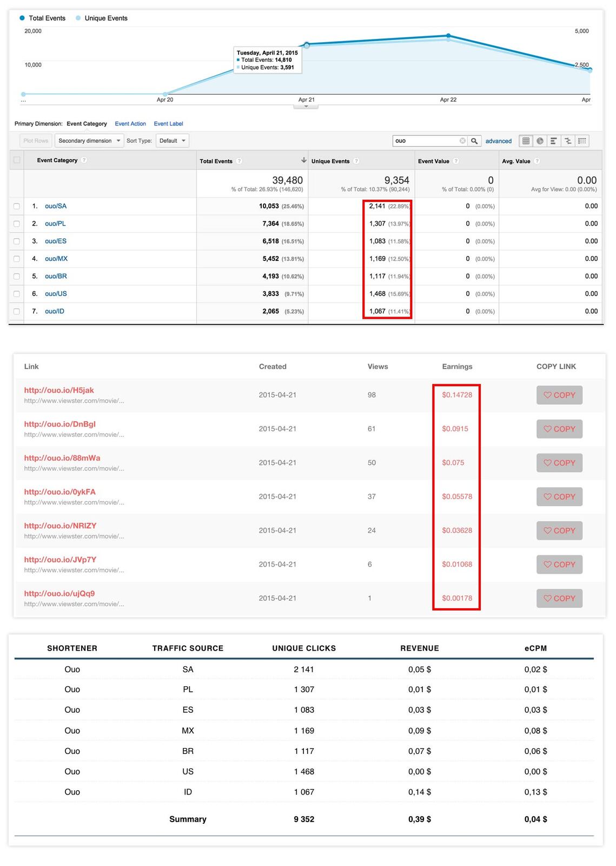616x866 pixels.
Task: Tick the checkbox for ouo/SA row
Action: pyautogui.click(x=17, y=206)
